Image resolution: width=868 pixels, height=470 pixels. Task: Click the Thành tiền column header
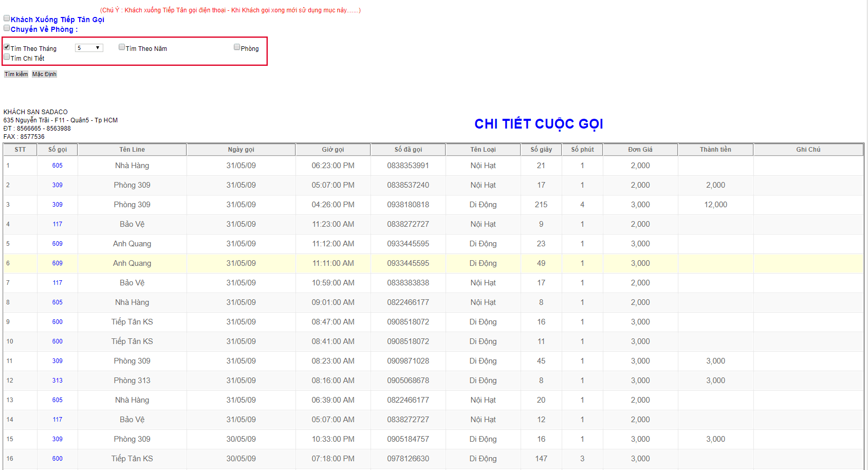point(715,150)
